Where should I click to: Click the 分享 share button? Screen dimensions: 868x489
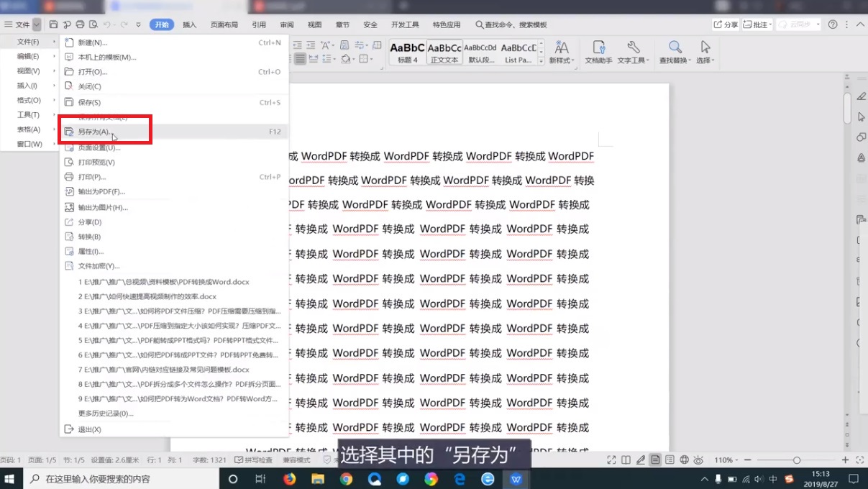click(726, 24)
